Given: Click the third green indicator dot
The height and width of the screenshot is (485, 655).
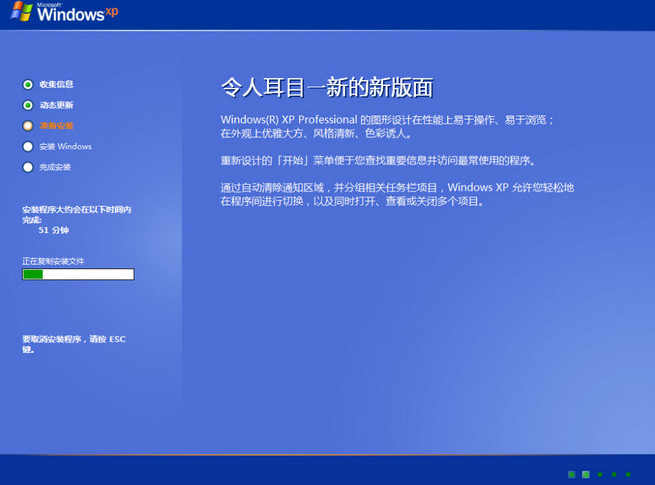Looking at the screenshot, I should pyautogui.click(x=600, y=474).
